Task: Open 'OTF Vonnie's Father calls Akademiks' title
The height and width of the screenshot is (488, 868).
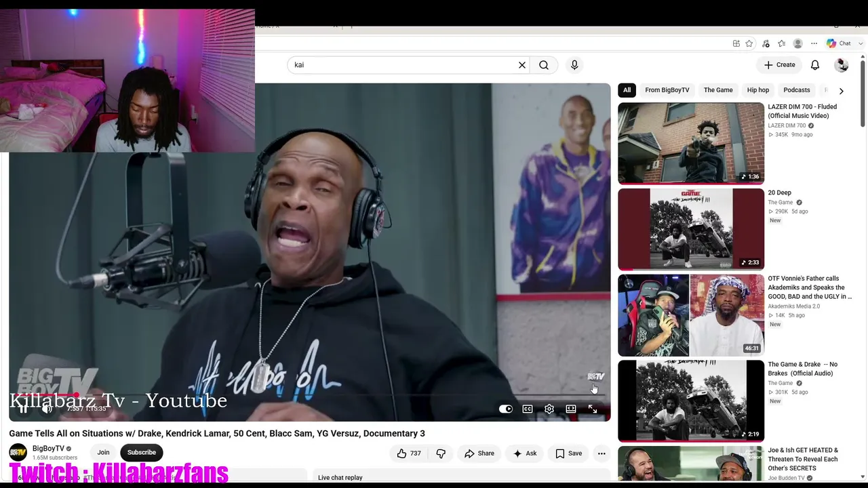Action: [810, 288]
